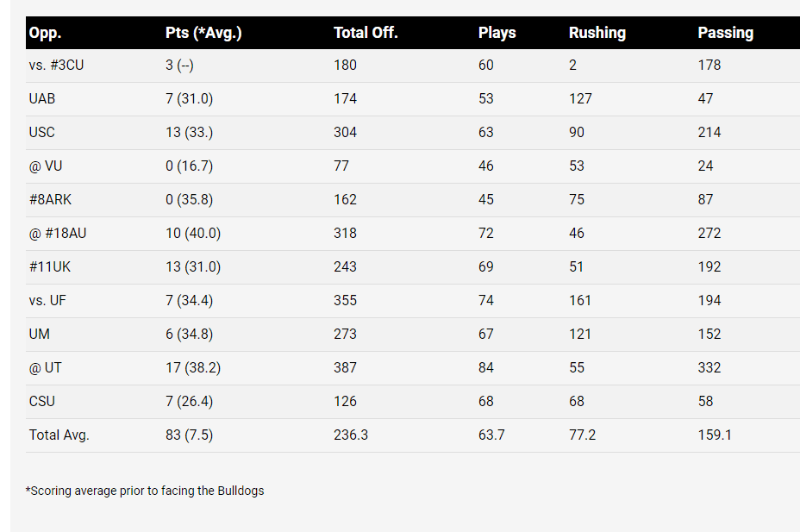This screenshot has width=800, height=532.
Task: Select the CSU opponent cell
Action: point(42,402)
